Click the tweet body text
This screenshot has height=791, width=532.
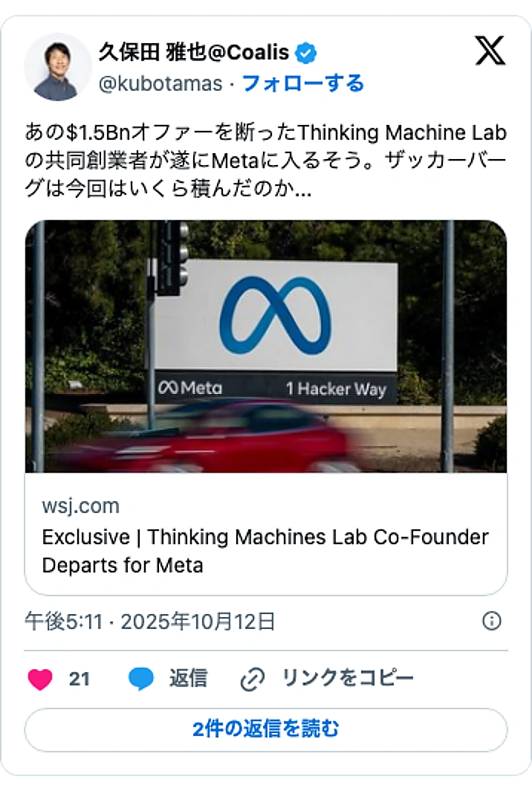(266, 161)
